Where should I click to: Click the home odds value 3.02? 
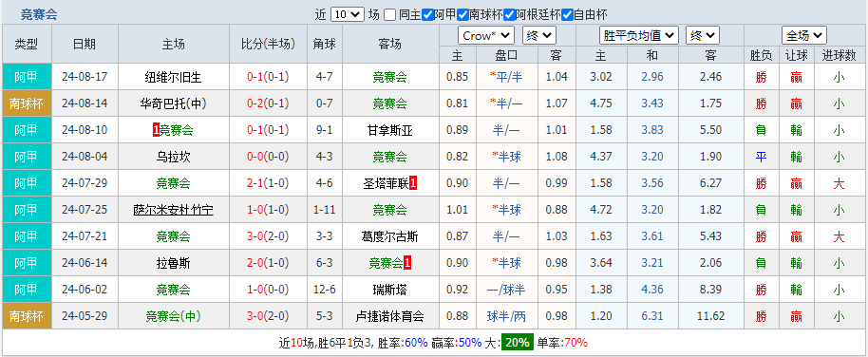(601, 77)
